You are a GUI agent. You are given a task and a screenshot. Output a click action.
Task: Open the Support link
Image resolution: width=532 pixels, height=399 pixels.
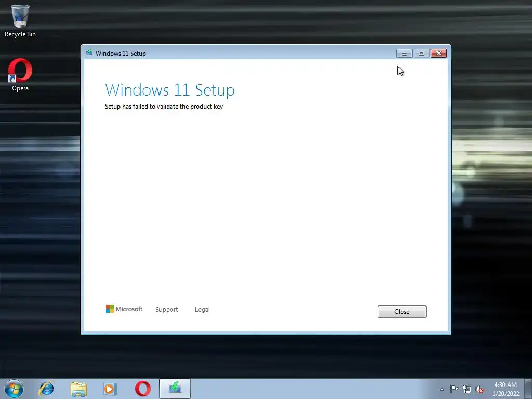(167, 310)
